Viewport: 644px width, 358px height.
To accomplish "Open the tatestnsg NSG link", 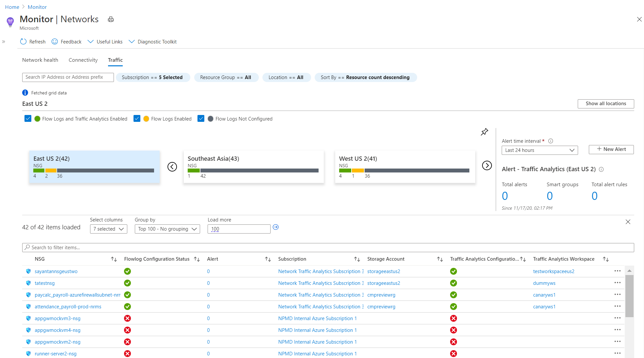I will tap(45, 283).
